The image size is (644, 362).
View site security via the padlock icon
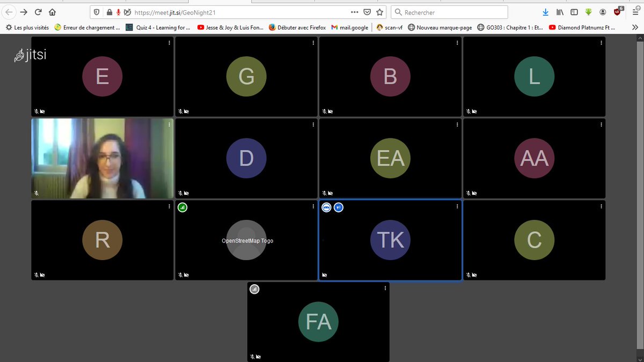(x=109, y=12)
